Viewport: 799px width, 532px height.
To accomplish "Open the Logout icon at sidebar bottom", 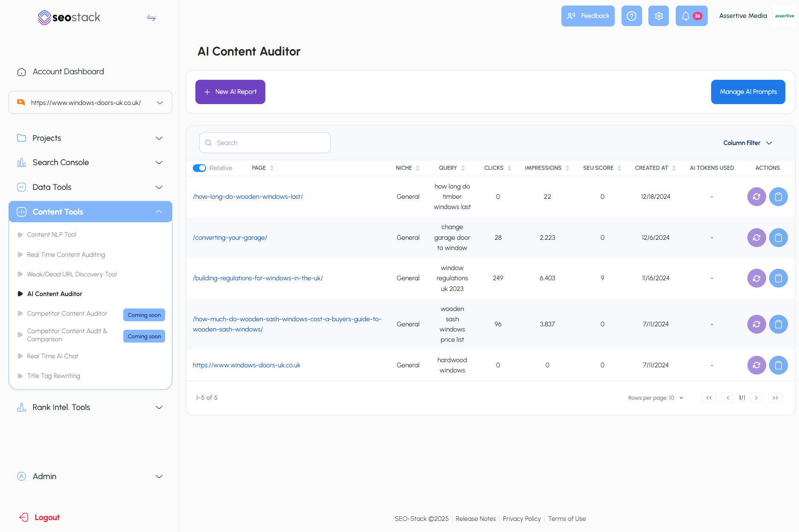I will pos(24,517).
